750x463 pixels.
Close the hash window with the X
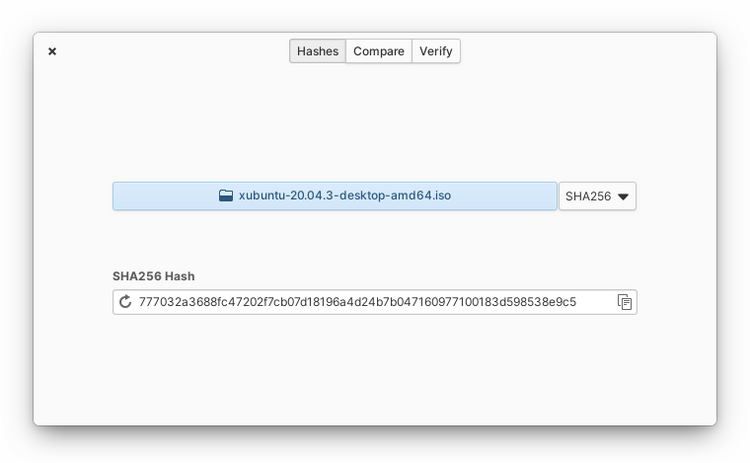click(x=52, y=51)
